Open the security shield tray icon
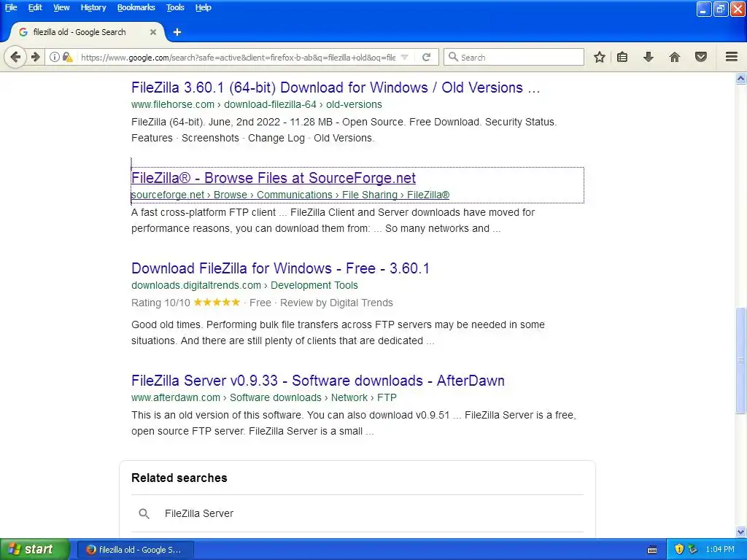The width and height of the screenshot is (747, 560). pyautogui.click(x=679, y=550)
